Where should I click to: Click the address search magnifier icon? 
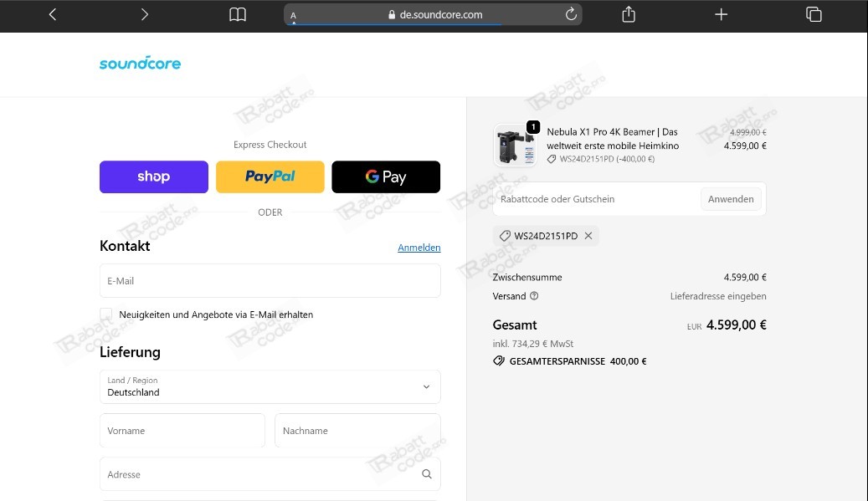click(x=427, y=474)
